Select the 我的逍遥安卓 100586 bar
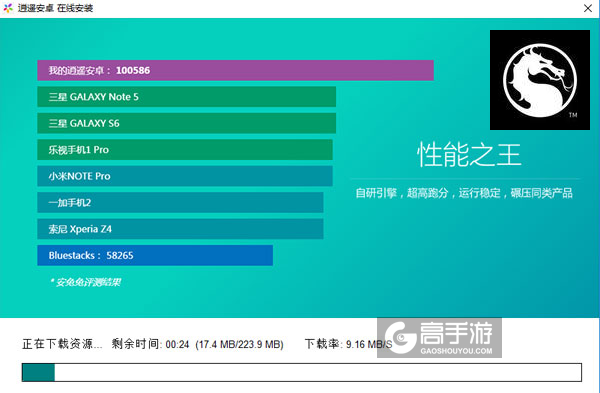The height and width of the screenshot is (393, 600). pos(235,70)
